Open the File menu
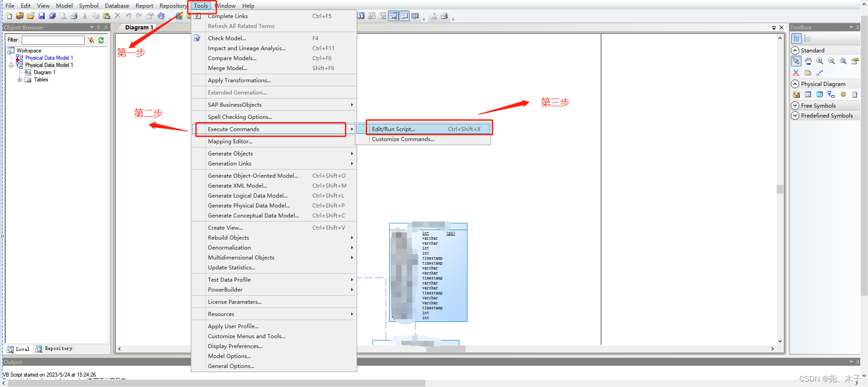The width and height of the screenshot is (868, 387). tap(9, 5)
